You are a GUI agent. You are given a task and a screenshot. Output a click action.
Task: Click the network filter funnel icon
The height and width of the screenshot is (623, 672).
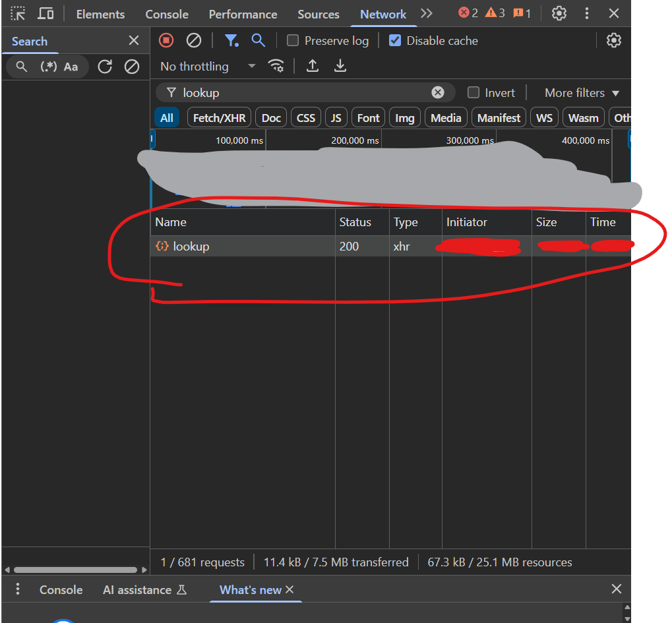point(231,41)
